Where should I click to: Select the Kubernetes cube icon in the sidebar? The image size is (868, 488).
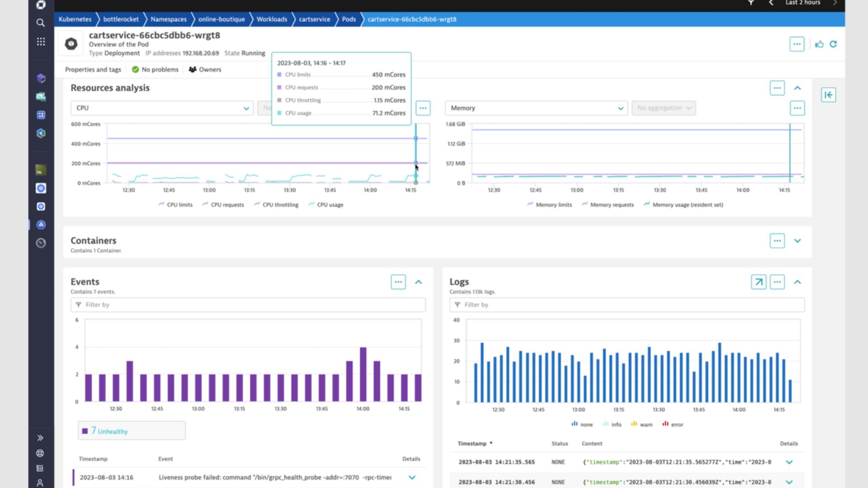pos(41,78)
